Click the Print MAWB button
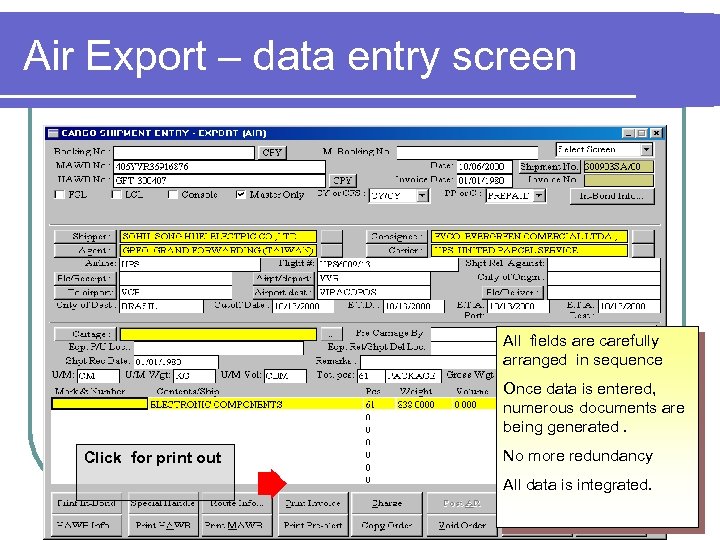Viewport: 720px width, 540px height. 236,525
